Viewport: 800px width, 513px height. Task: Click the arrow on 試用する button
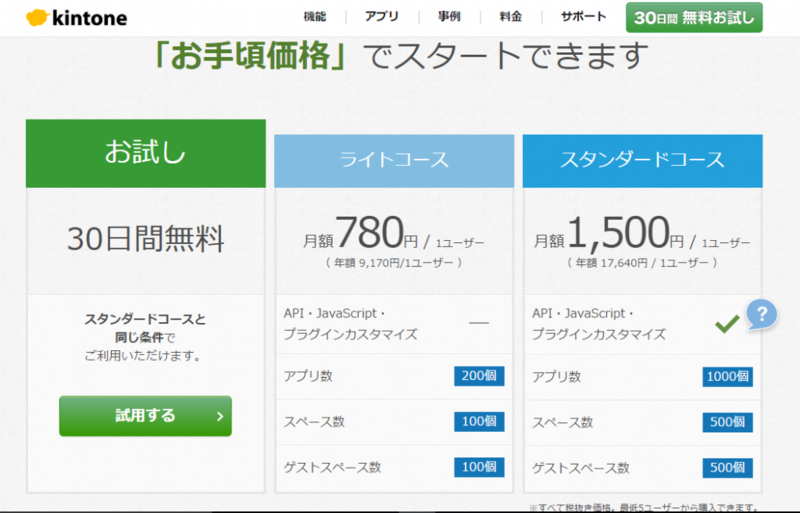[220, 417]
